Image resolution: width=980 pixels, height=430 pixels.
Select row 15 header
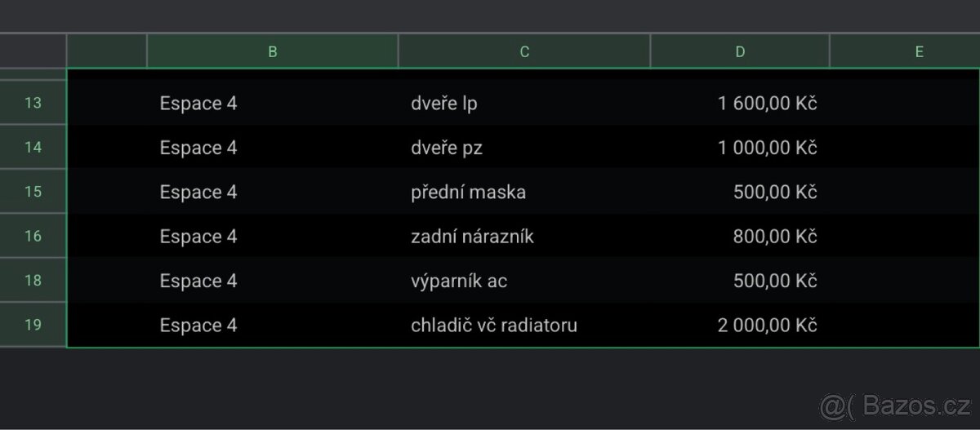coord(33,192)
